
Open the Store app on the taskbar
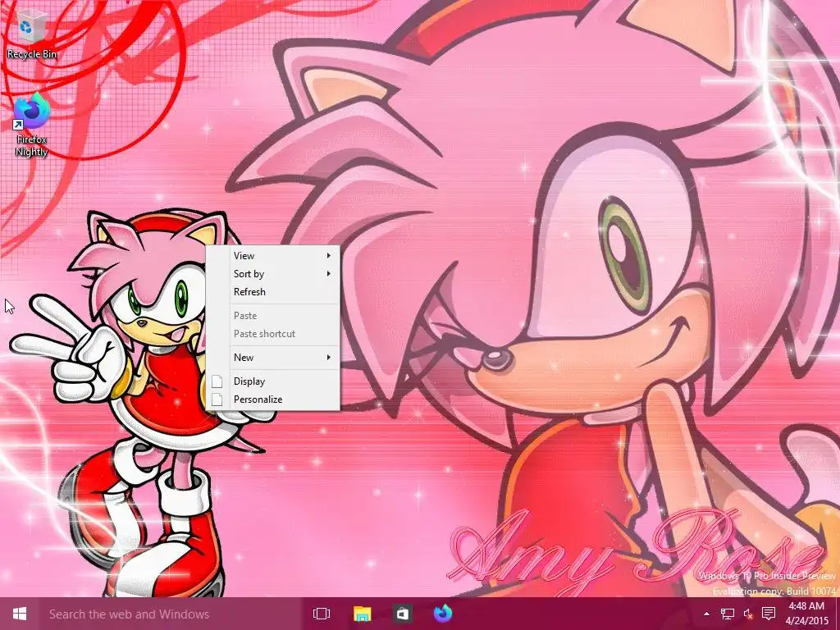pyautogui.click(x=402, y=614)
